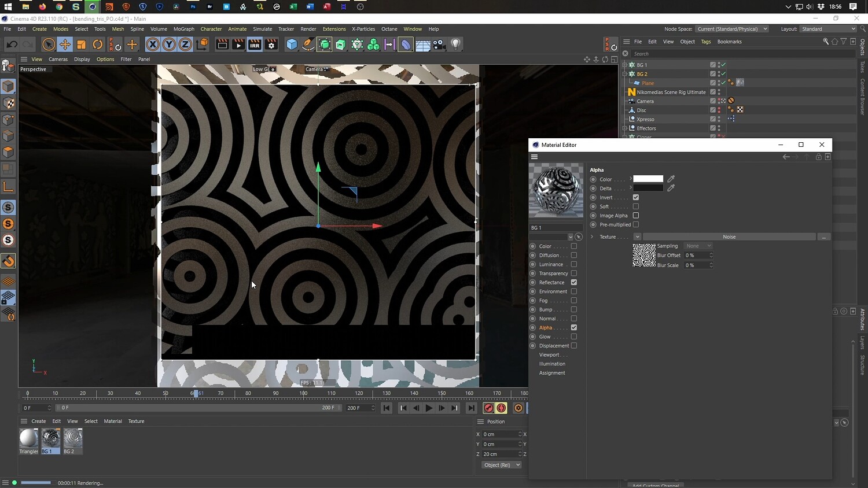Open the X-Particles menu
Screen dimensions: 868x488
coord(363,29)
